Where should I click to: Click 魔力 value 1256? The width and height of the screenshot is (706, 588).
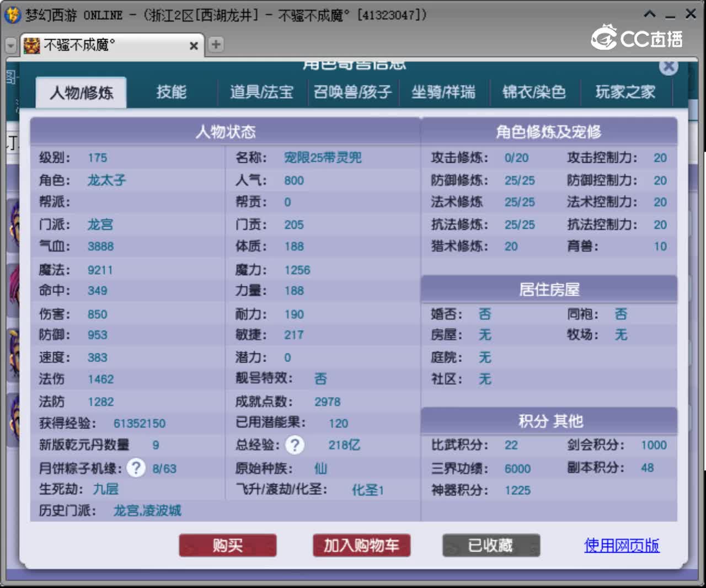point(297,270)
